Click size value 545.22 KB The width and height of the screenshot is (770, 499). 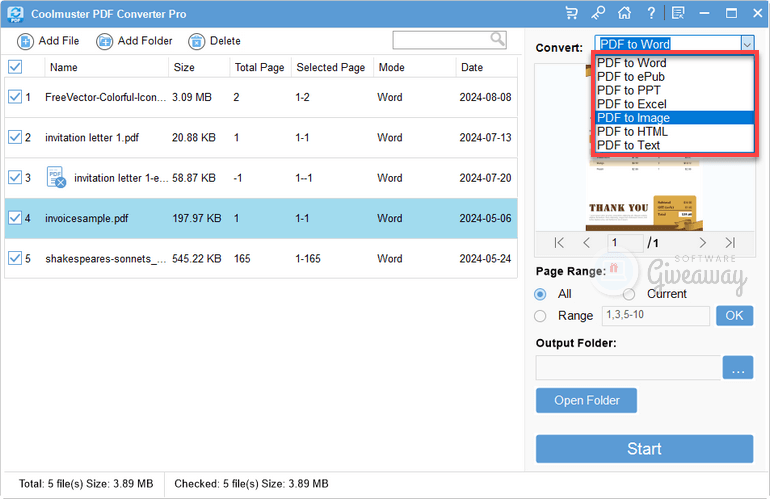tap(196, 258)
